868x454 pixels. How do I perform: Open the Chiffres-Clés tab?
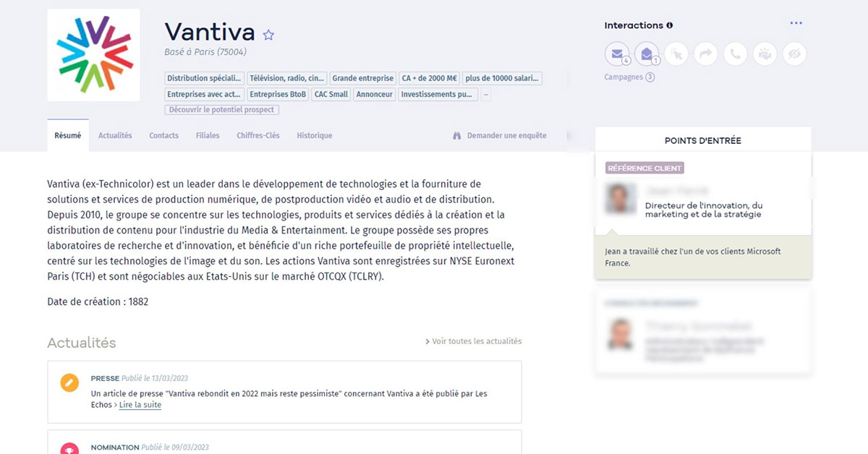(258, 136)
